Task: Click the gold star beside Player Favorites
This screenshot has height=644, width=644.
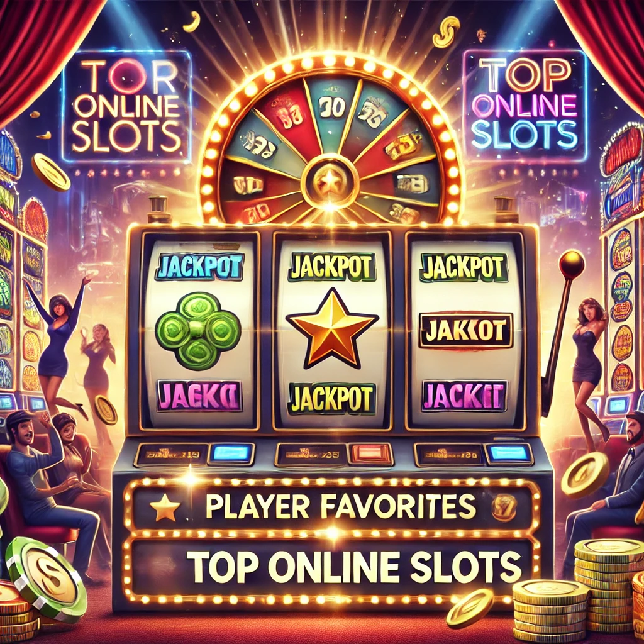Action: 165,508
